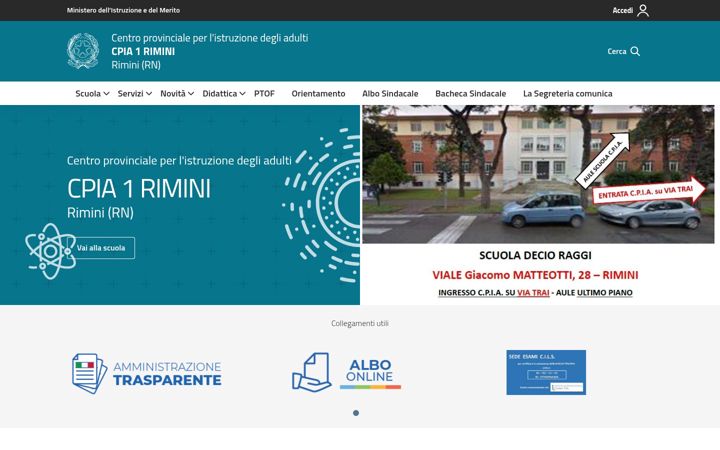
Task: Click AMMINISTRAZIONE TRASPARENTE link text
Action: point(167,374)
